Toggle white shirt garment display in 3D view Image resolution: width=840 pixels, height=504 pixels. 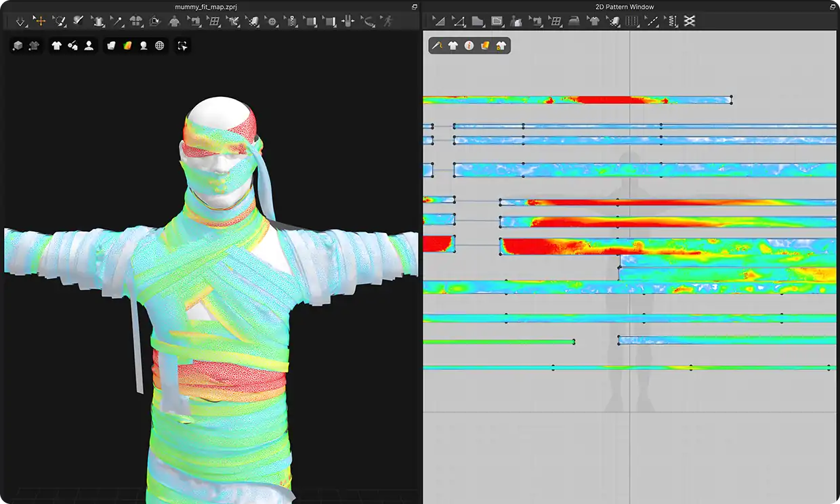[56, 46]
